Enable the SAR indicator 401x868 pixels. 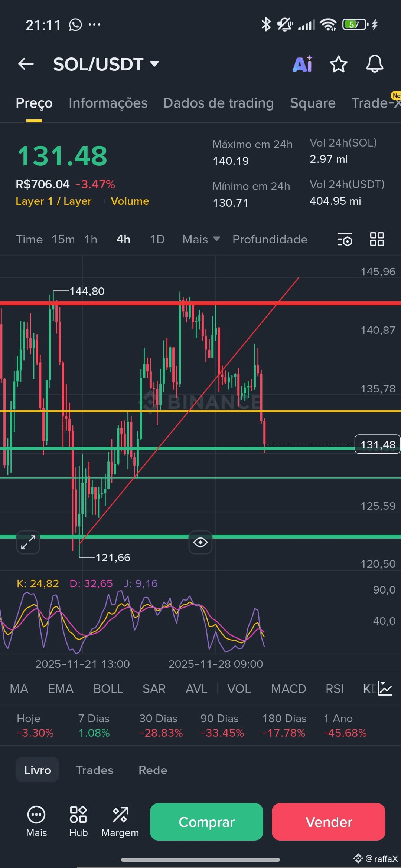pos(154,689)
